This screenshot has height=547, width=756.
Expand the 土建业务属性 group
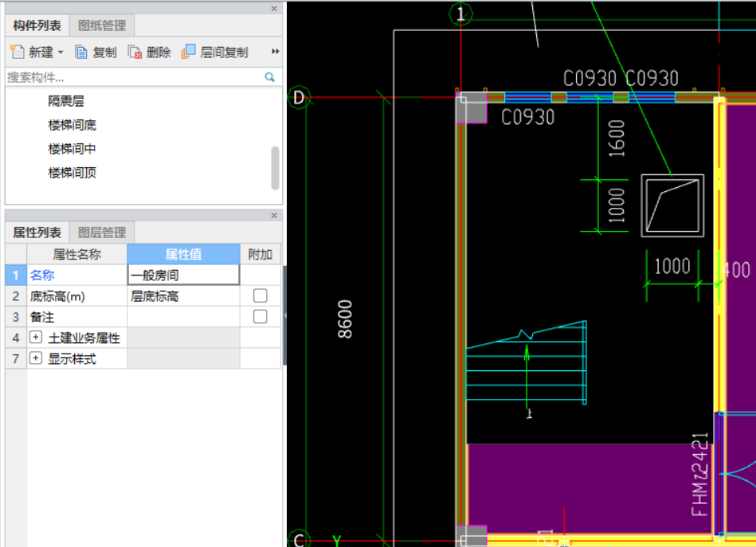(36, 337)
